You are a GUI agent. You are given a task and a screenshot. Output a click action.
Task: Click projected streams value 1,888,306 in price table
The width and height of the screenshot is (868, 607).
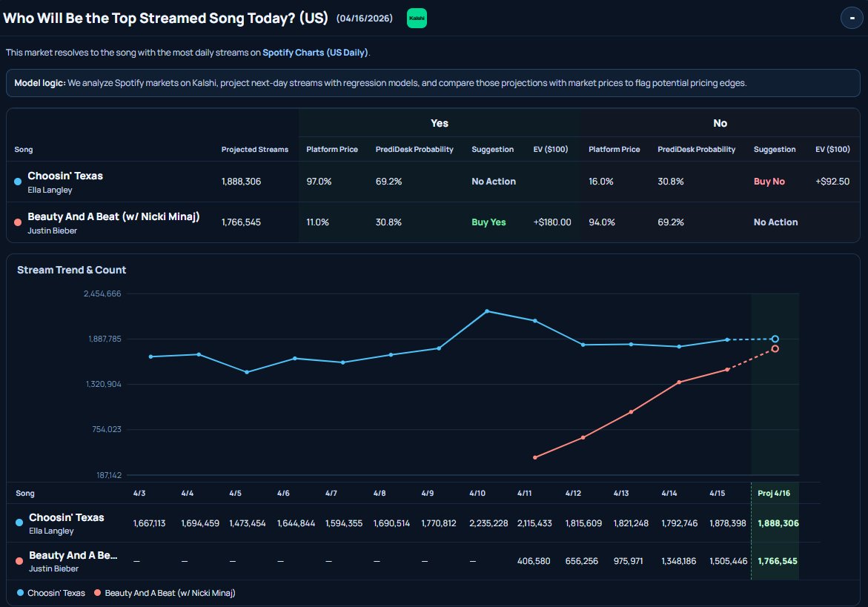241,182
